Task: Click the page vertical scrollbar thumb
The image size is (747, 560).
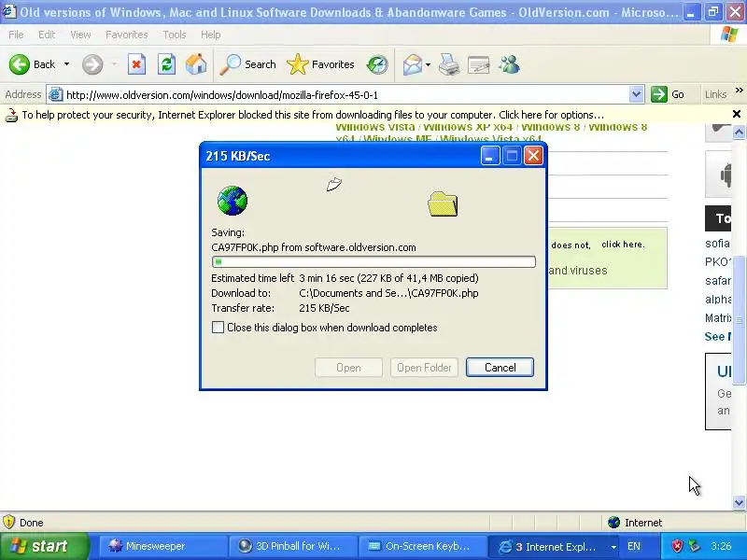Action: 739,319
